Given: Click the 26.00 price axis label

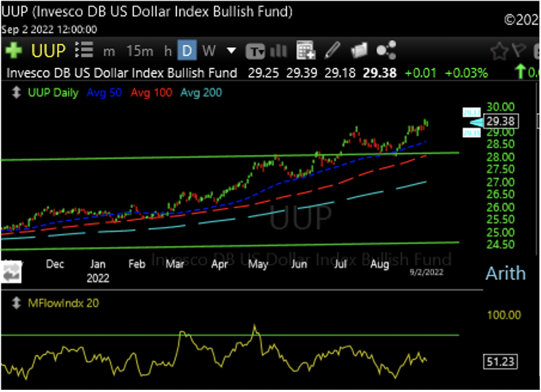Looking at the screenshot, I should pyautogui.click(x=500, y=207).
